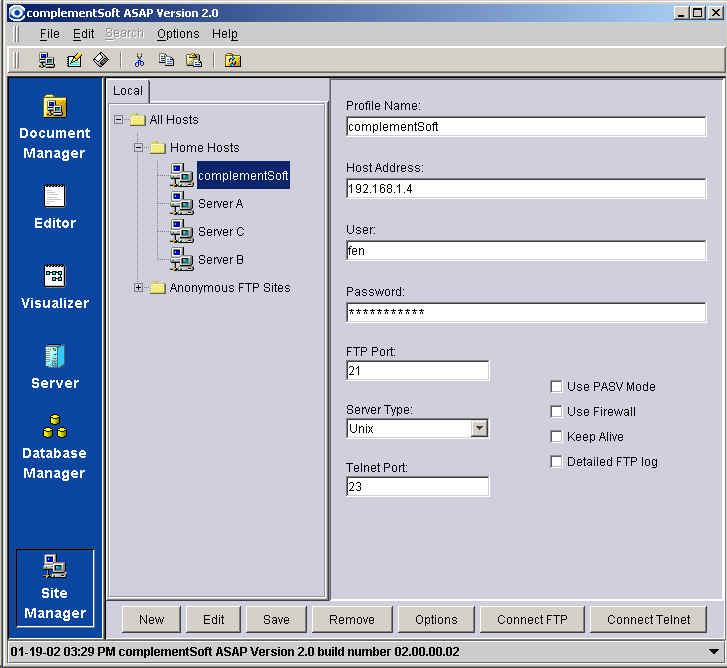This screenshot has width=727, height=668.
Task: Select Home Hosts tree label
Action: coord(204,147)
